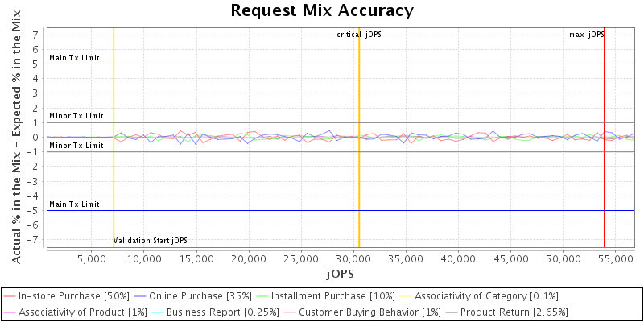The height and width of the screenshot is (322, 644).
Task: Click the max-jOPS marker label
Action: pos(587,35)
